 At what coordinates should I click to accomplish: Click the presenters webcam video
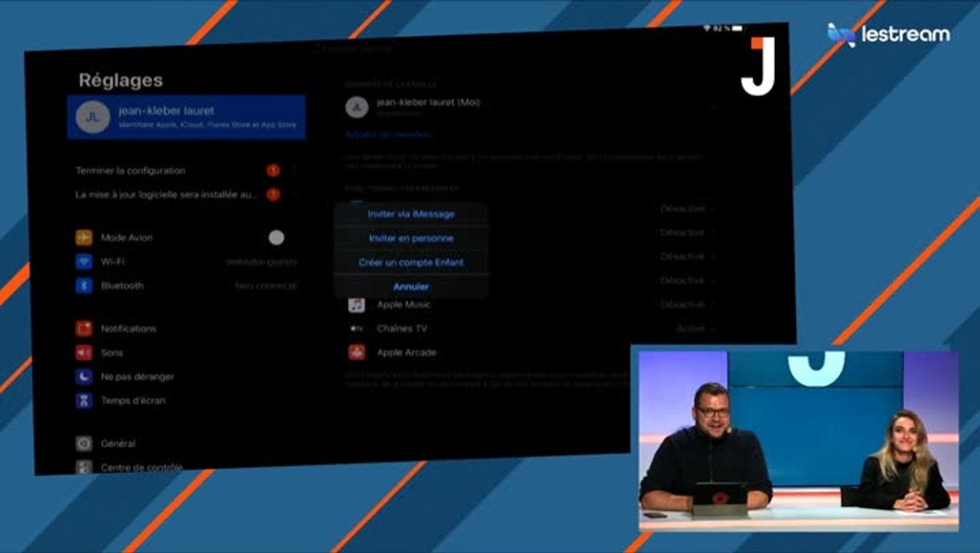tap(798, 441)
